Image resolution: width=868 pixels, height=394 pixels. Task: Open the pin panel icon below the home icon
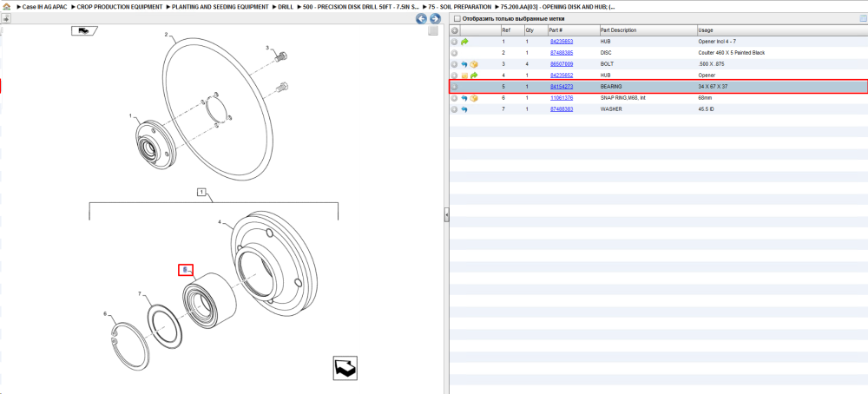coord(6,19)
